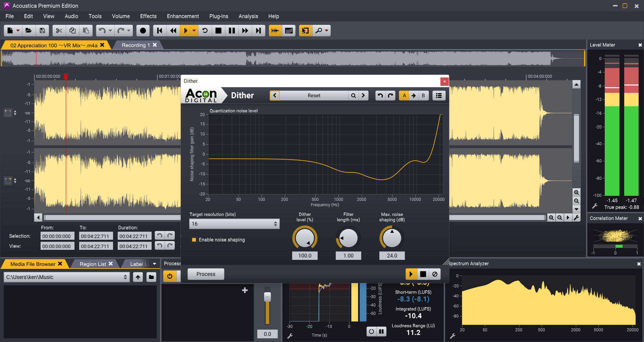The height and width of the screenshot is (342, 644).
Task: Open the Undo history dropdown arrow
Action: point(110,31)
